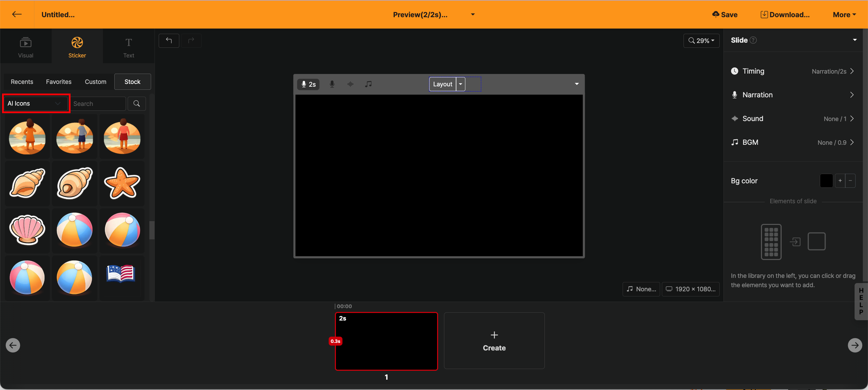Add the American flag sticker

[121, 274]
